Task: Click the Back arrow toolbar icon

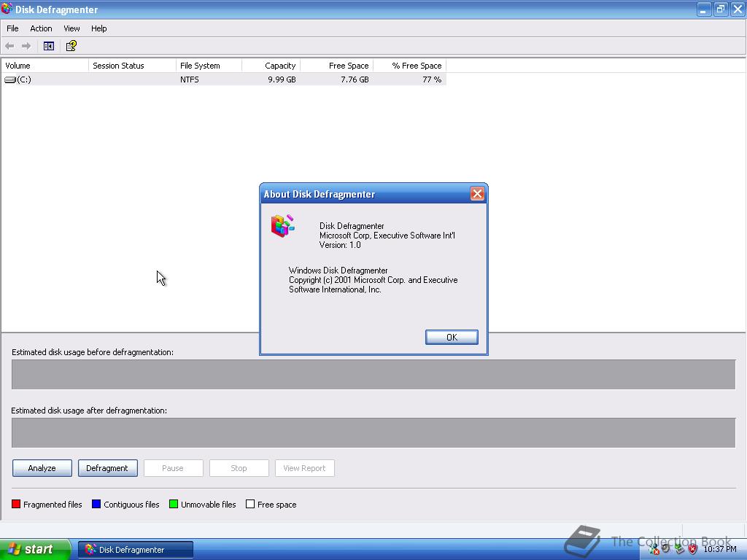Action: (9, 46)
